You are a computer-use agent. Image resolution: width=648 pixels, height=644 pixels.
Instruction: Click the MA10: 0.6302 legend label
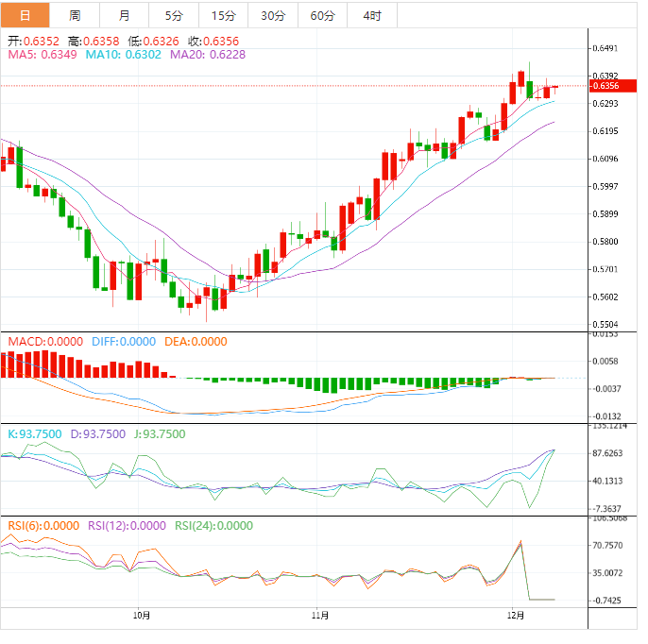[x=123, y=55]
